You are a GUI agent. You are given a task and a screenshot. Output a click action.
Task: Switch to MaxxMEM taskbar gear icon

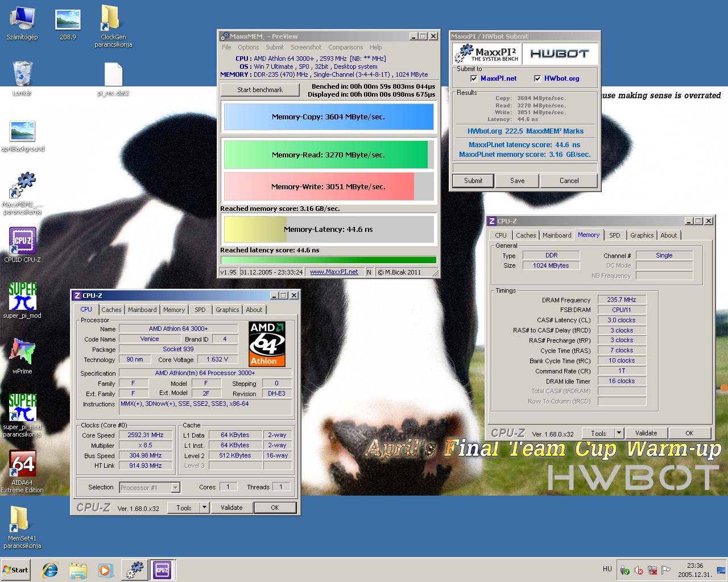click(135, 570)
